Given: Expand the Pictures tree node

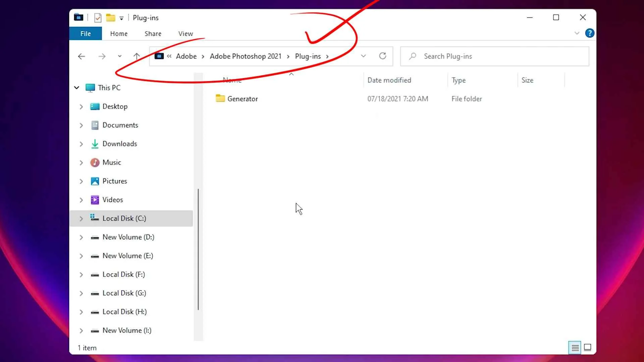Looking at the screenshot, I should tap(81, 181).
